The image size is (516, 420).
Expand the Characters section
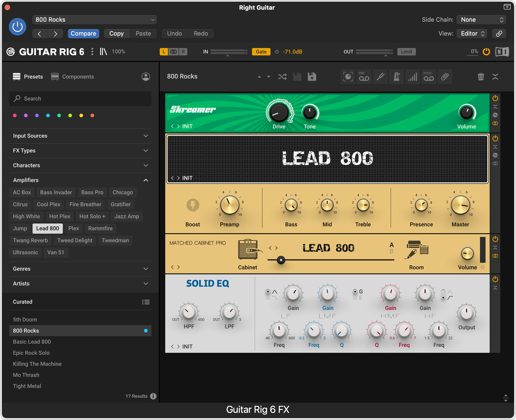pyautogui.click(x=80, y=166)
